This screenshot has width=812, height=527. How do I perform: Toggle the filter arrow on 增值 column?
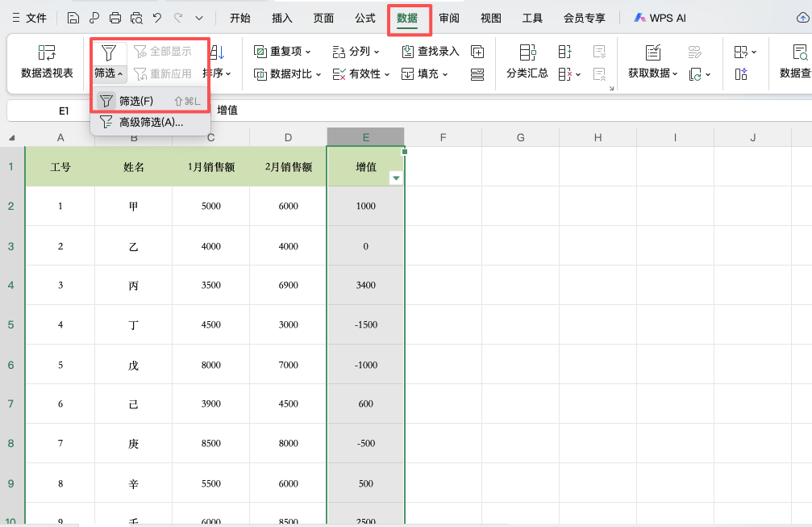click(396, 176)
